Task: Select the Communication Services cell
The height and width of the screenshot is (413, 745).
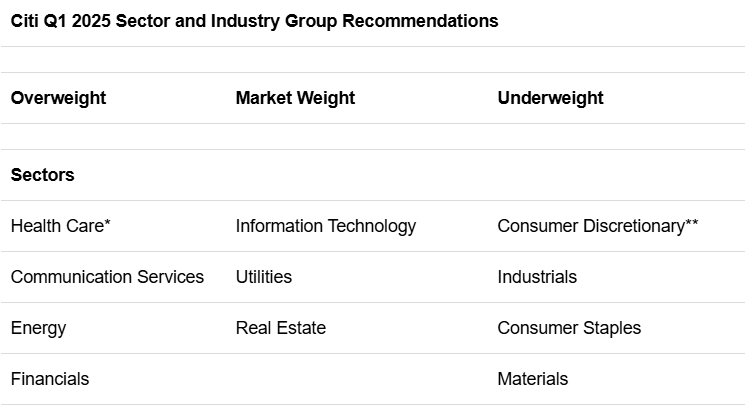Action: click(107, 277)
